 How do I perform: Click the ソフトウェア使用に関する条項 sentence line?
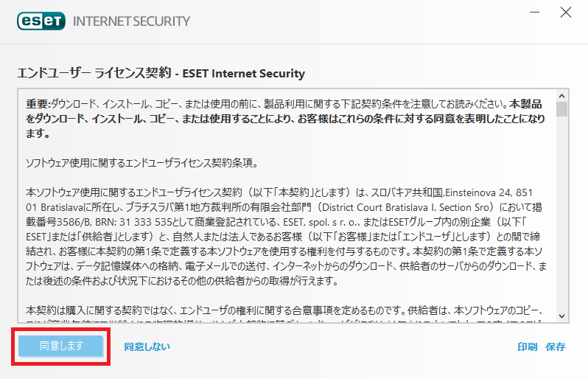coord(141,163)
